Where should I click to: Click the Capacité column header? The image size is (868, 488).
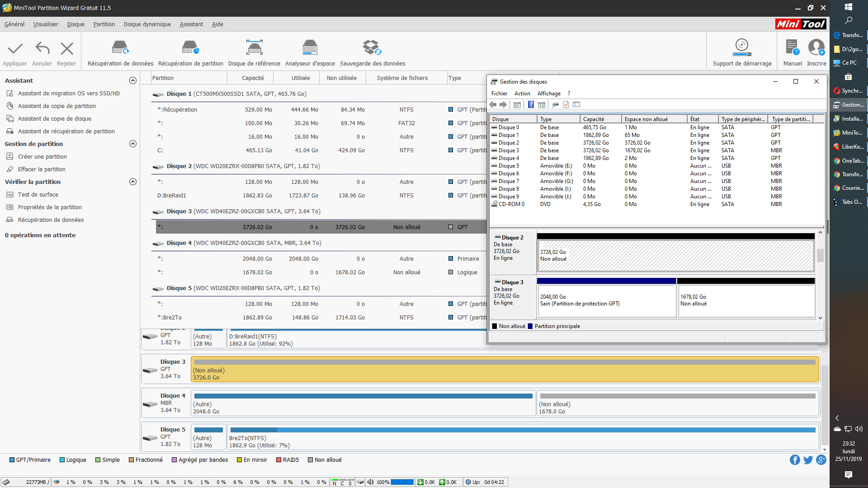252,78
